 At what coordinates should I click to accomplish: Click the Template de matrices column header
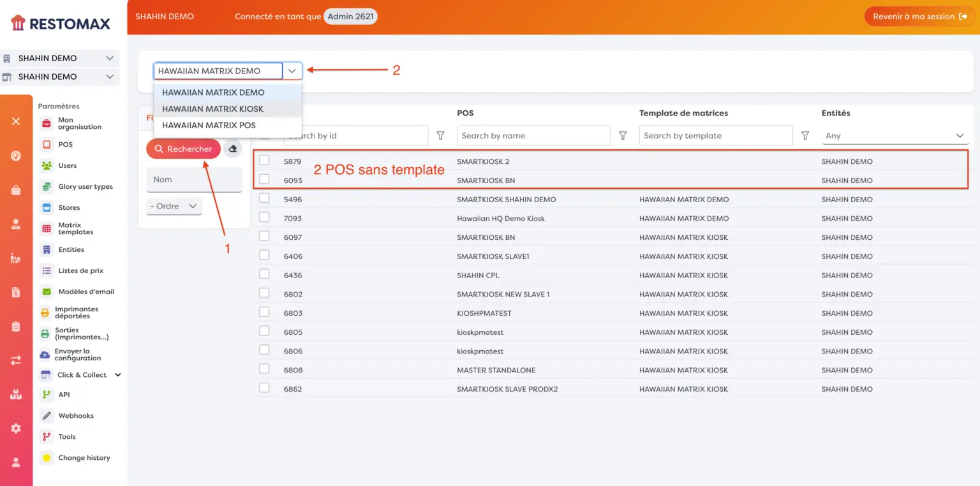click(x=683, y=113)
